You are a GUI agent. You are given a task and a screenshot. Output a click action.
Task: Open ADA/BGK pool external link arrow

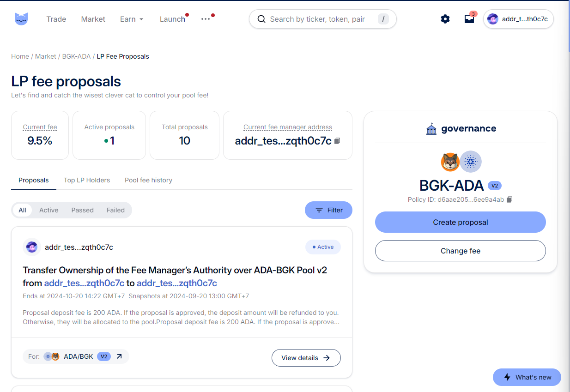coord(119,356)
